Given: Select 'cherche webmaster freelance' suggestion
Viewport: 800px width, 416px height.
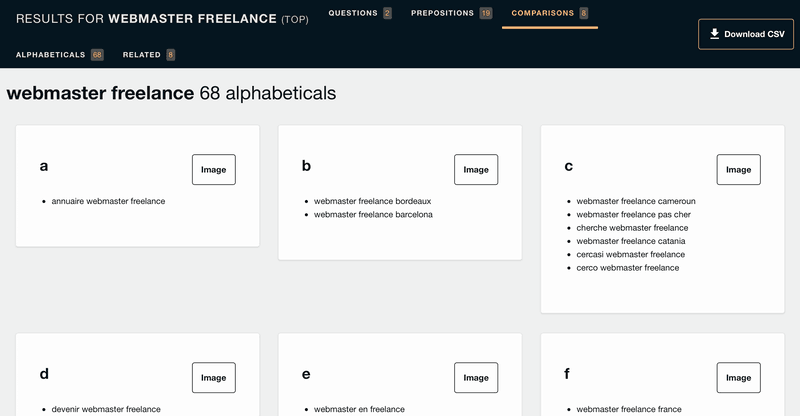Looking at the screenshot, I should (x=632, y=228).
